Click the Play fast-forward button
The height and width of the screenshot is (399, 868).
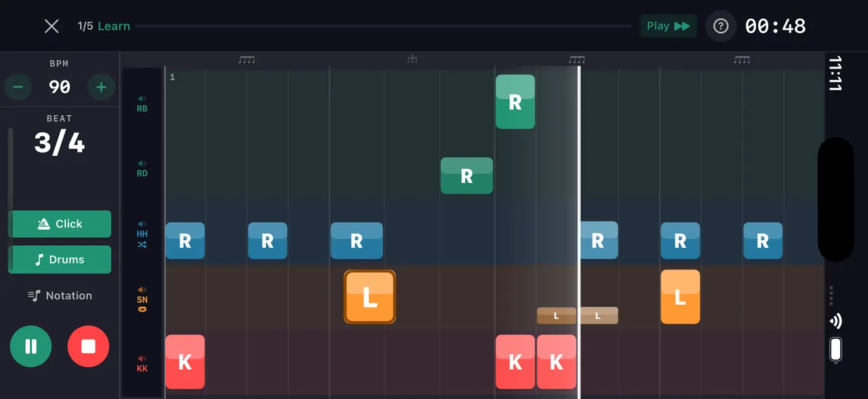669,26
